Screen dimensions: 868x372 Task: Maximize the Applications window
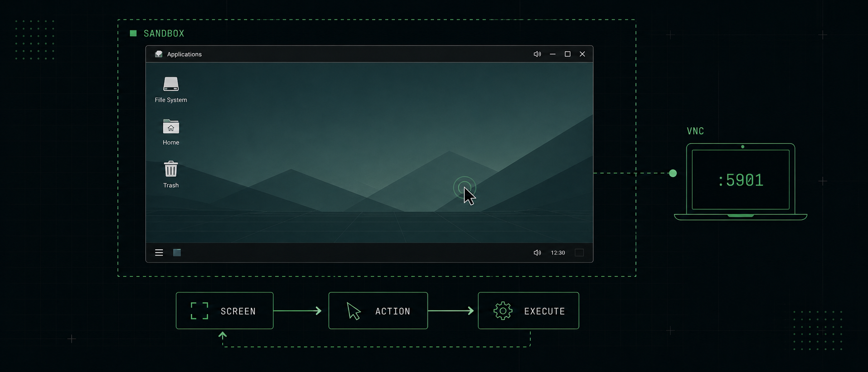click(567, 54)
